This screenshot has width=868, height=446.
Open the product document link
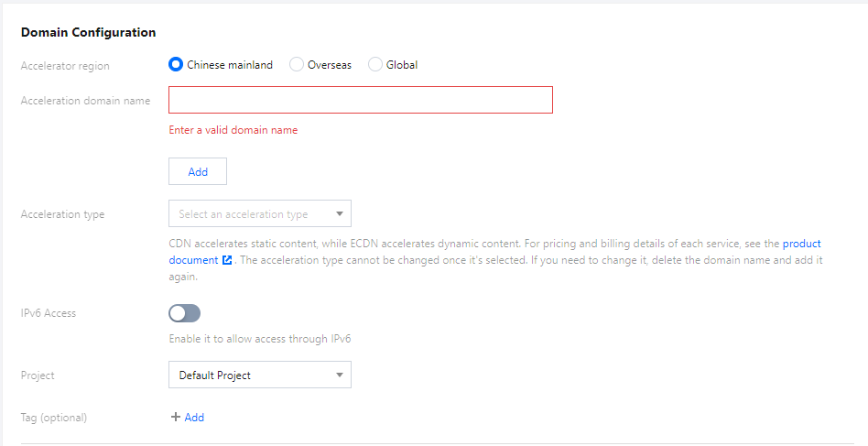[801, 245]
